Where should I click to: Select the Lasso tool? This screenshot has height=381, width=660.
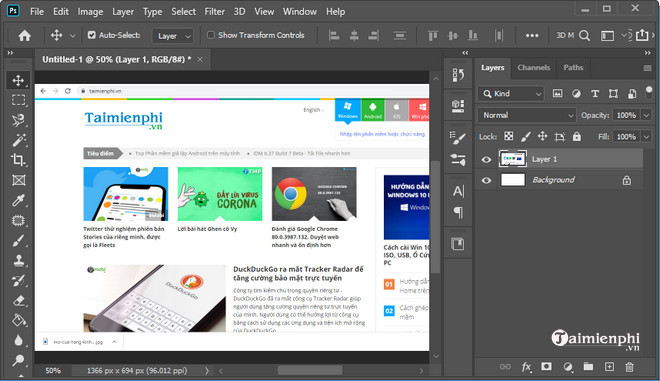(18, 120)
